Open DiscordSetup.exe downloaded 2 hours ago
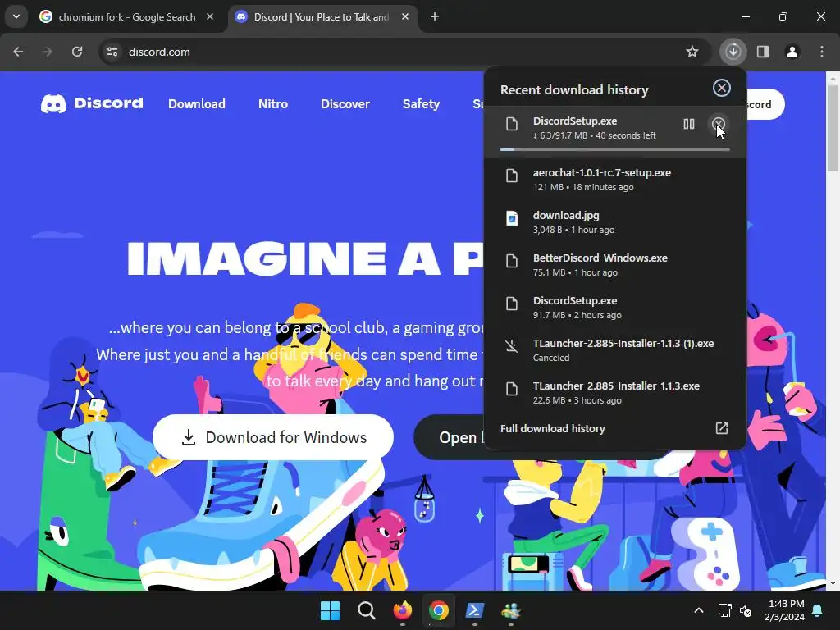 [x=615, y=308]
